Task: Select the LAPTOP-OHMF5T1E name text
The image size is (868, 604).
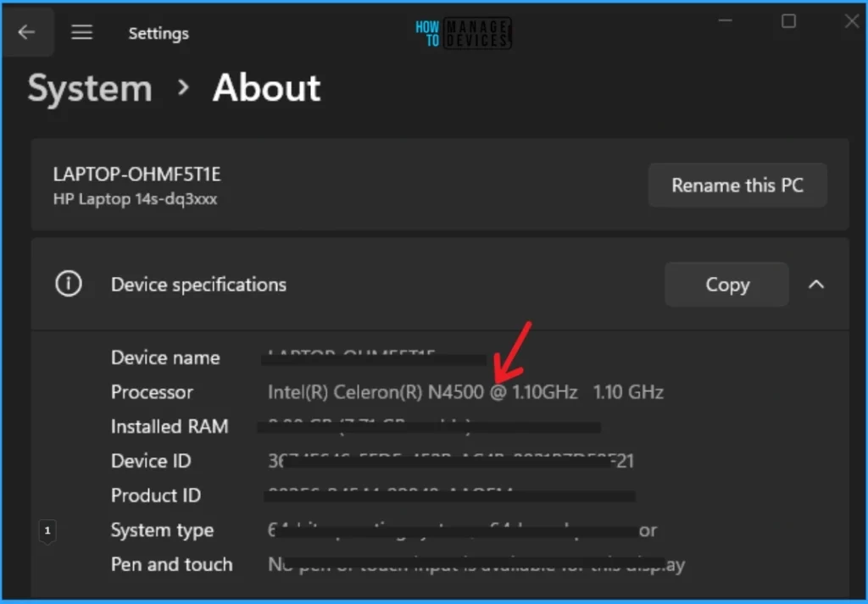Action: (x=136, y=175)
